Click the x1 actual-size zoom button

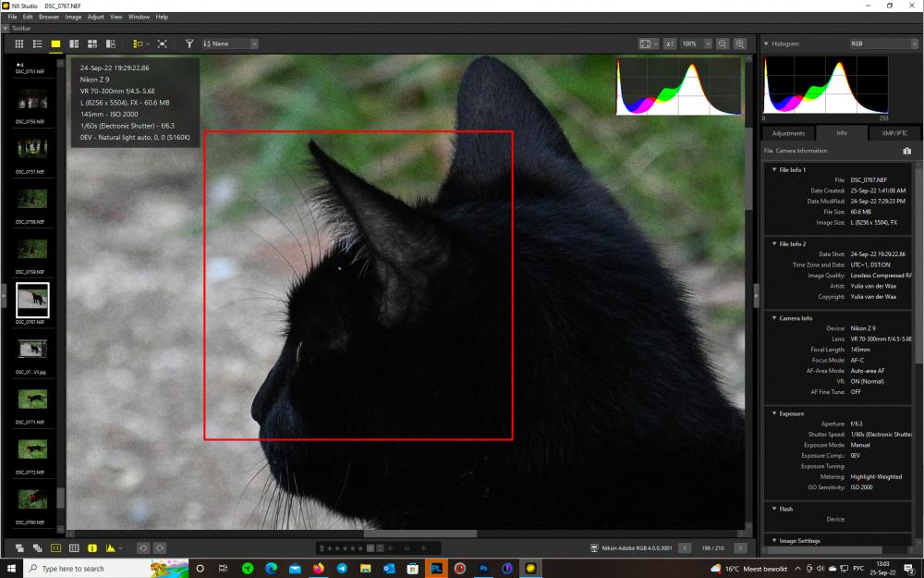[x=669, y=43]
